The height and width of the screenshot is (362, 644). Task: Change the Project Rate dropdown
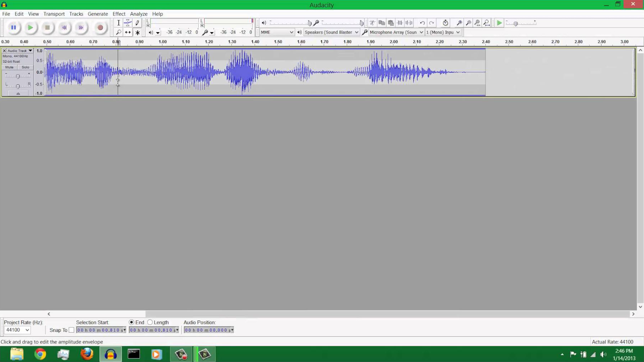[x=17, y=330]
